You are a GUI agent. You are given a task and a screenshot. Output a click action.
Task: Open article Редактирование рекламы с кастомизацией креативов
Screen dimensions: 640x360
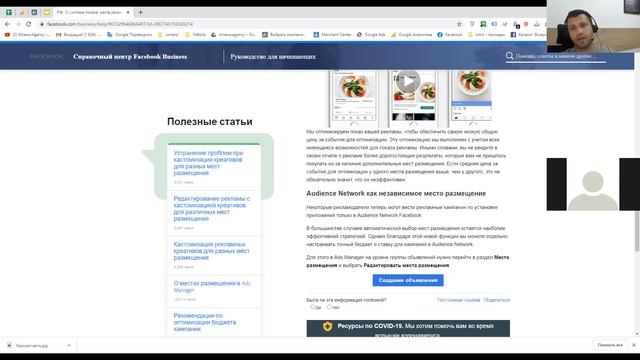coord(211,208)
